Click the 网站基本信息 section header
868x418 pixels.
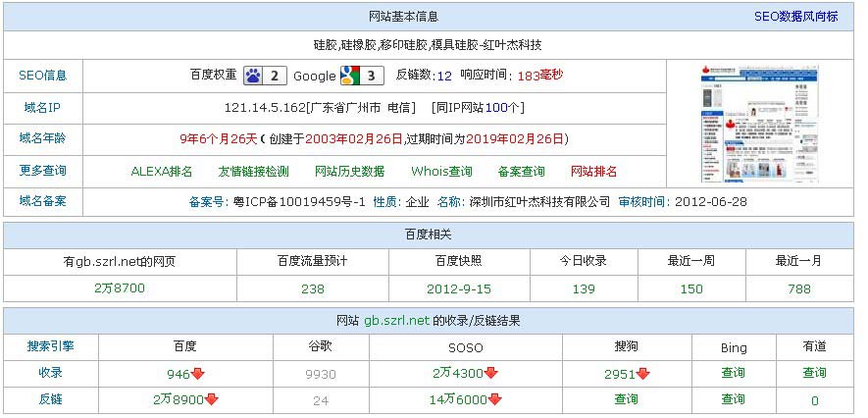[x=403, y=17]
